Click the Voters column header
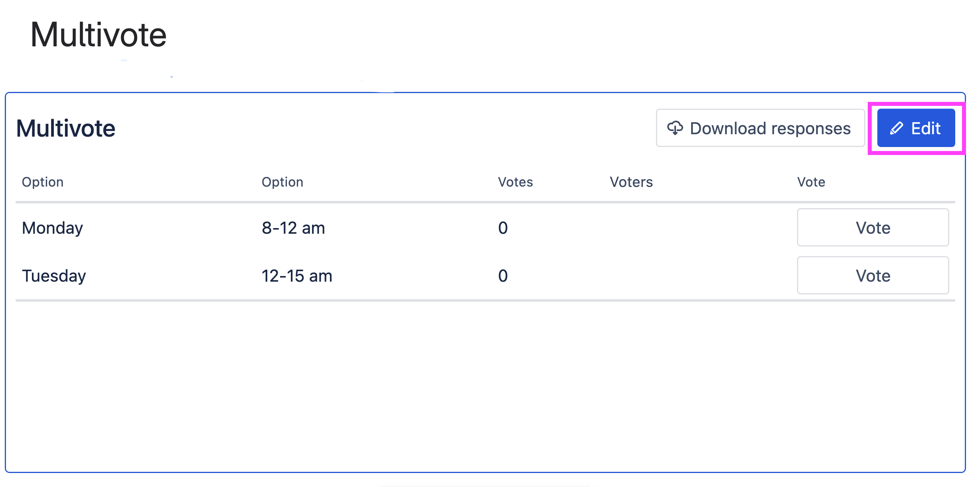 point(631,182)
